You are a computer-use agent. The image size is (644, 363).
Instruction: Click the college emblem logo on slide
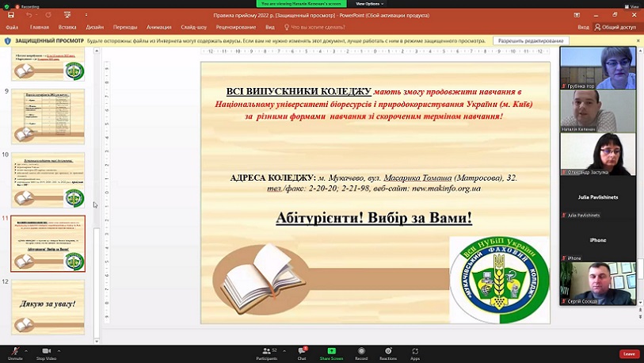pyautogui.click(x=499, y=280)
